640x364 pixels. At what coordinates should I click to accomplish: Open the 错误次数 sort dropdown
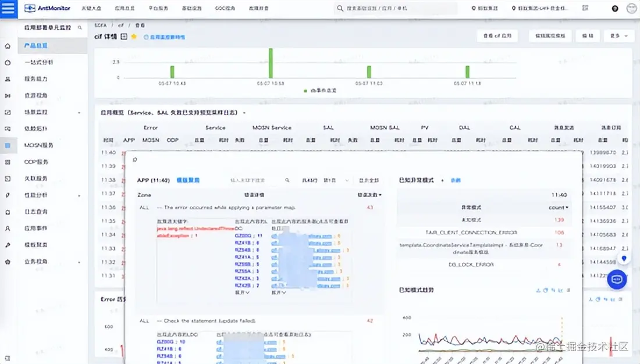pyautogui.click(x=369, y=194)
